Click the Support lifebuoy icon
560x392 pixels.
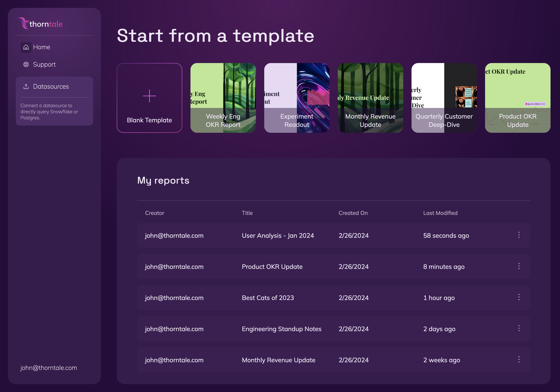[26, 65]
